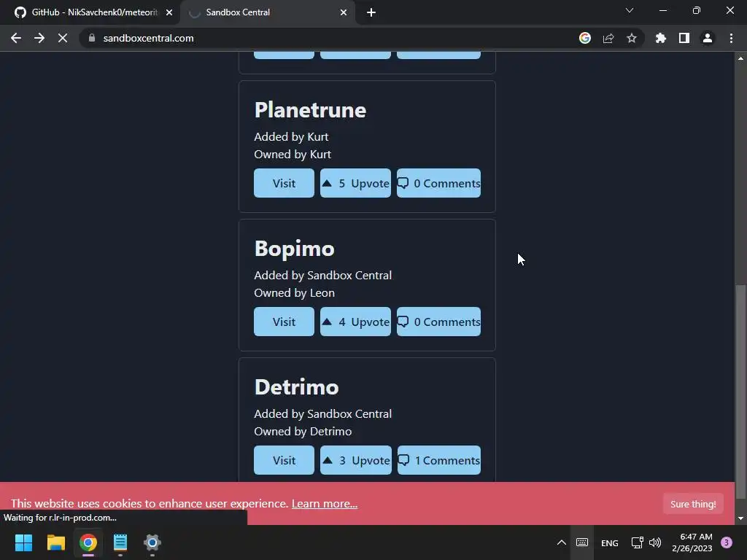Viewport: 747px width, 560px height.
Task: Bookmark this page with the star icon
Action: point(632,38)
